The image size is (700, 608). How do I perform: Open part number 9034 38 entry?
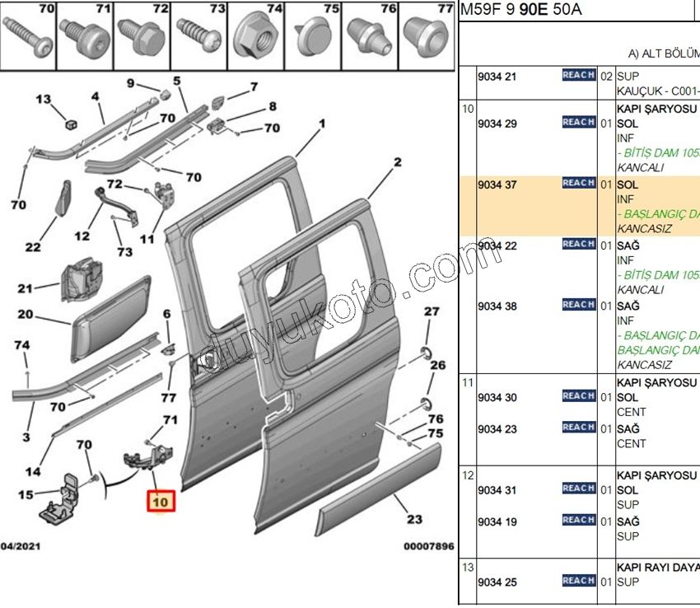(x=497, y=306)
